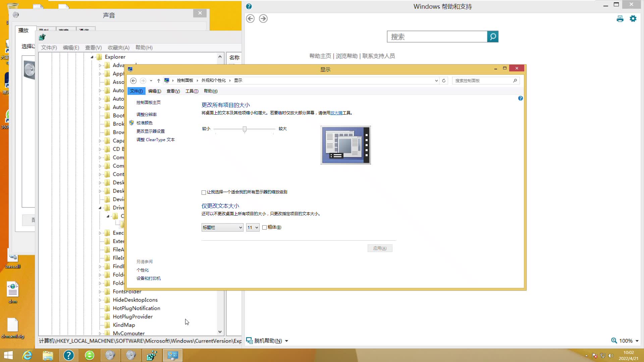Image resolution: width=644 pixels, height=362 pixels.
Task: Select the KindMap registry key
Action: 124,325
